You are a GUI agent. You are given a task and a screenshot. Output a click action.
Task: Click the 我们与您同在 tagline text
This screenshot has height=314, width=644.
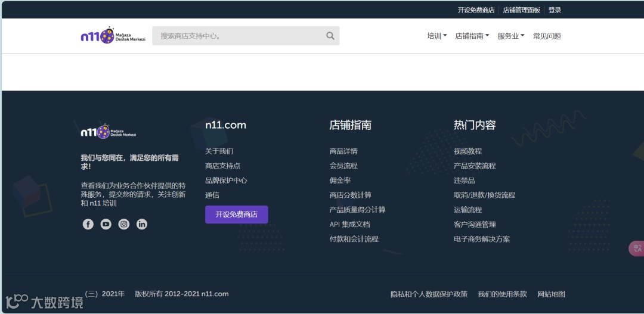click(x=130, y=162)
